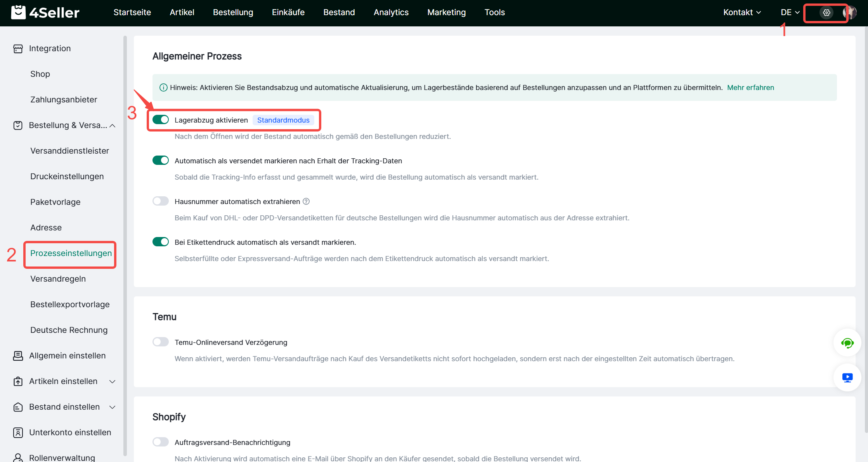Screen dimensions: 868x462
Task: Click the Mehr erfahren link
Action: [750, 88]
